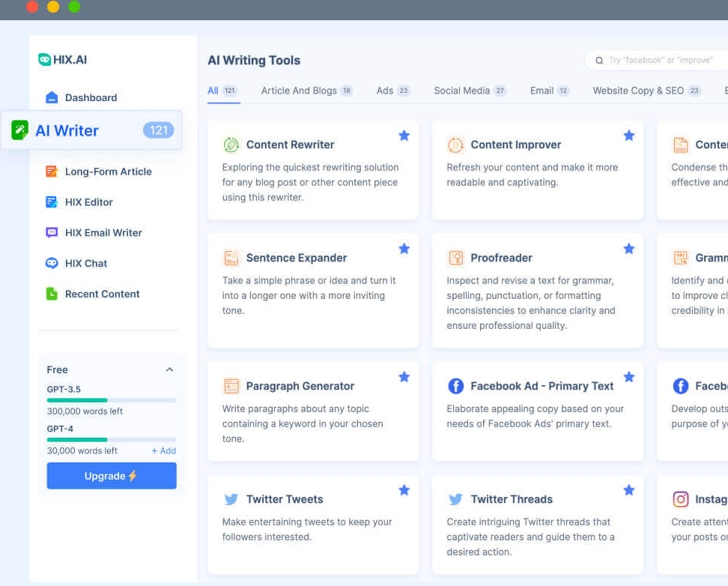
Task: Open the Content Rewriter card title
Action: tap(290, 145)
